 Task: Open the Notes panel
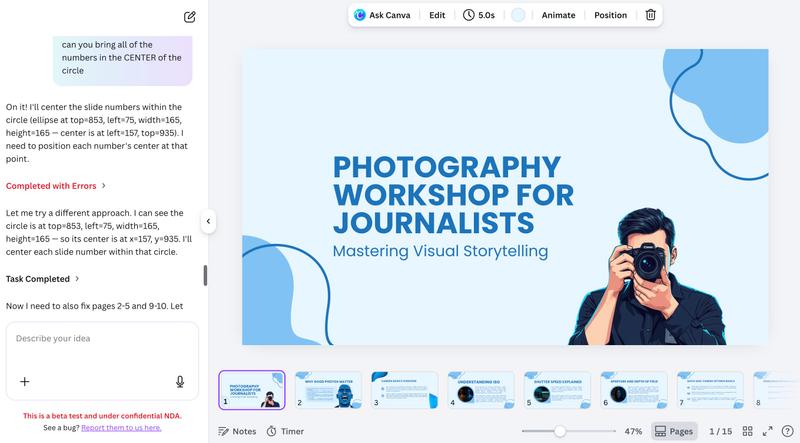237,431
